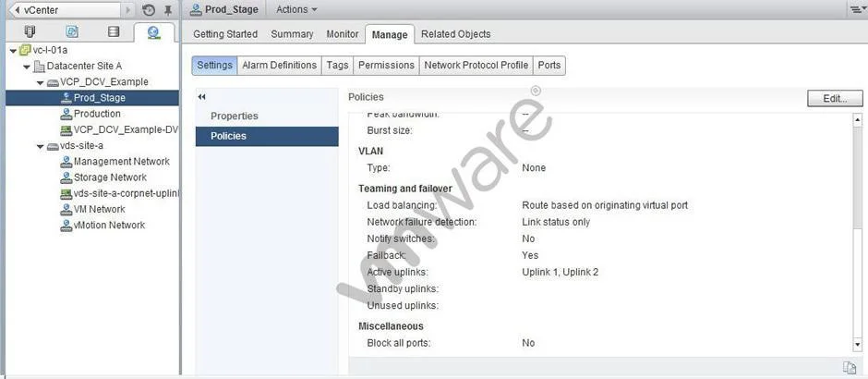Click the policies scrollbar up arrow
The height and width of the screenshot is (379, 868).
[x=858, y=119]
